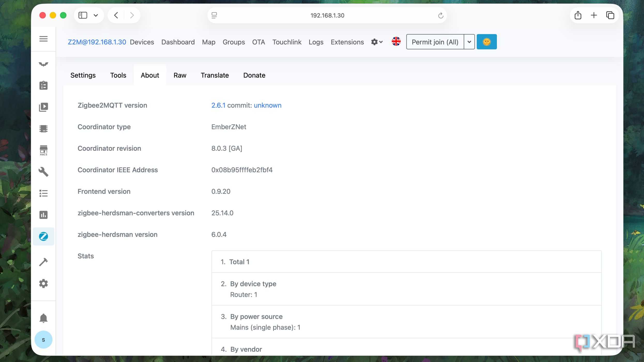644x362 pixels.
Task: Toggle the sun theme switch button
Action: (487, 42)
